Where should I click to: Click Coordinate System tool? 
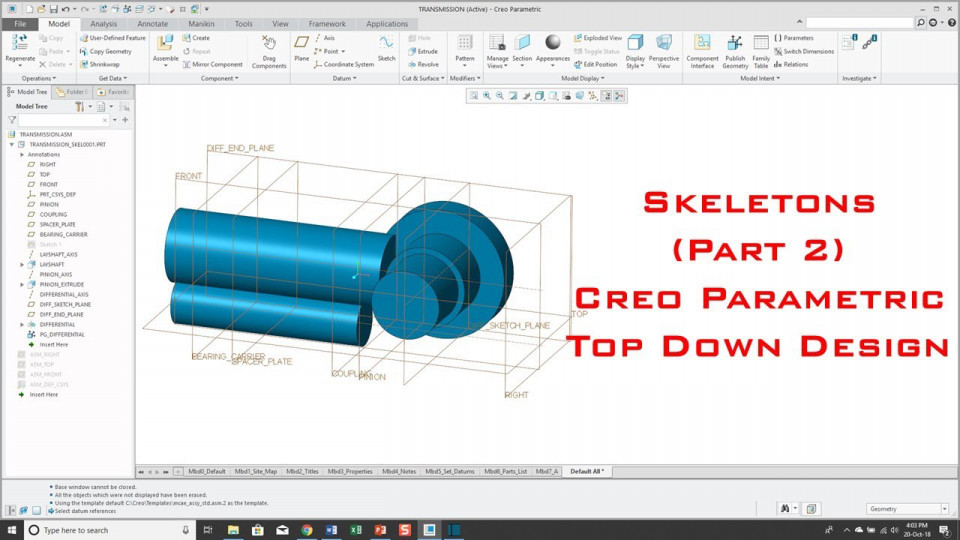click(343, 64)
